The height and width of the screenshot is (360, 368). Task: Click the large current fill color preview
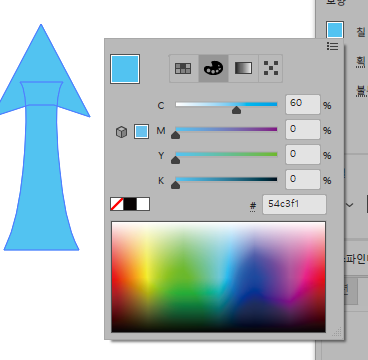[x=125, y=69]
